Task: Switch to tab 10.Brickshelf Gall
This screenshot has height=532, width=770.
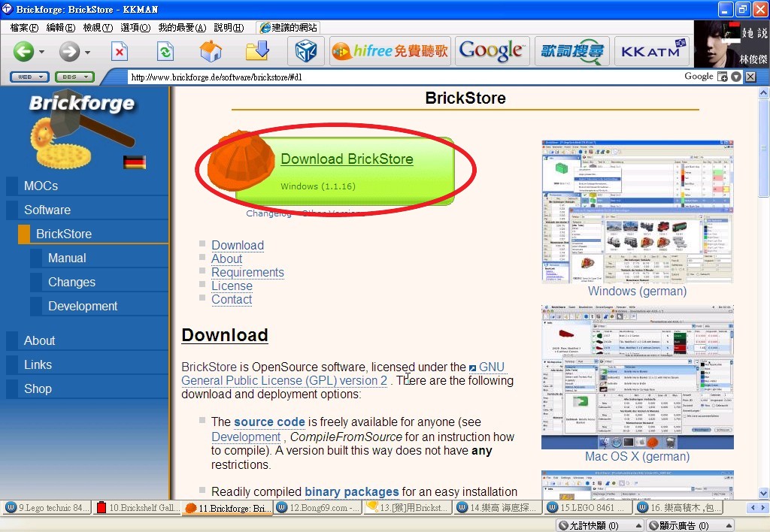Action: pos(137,507)
